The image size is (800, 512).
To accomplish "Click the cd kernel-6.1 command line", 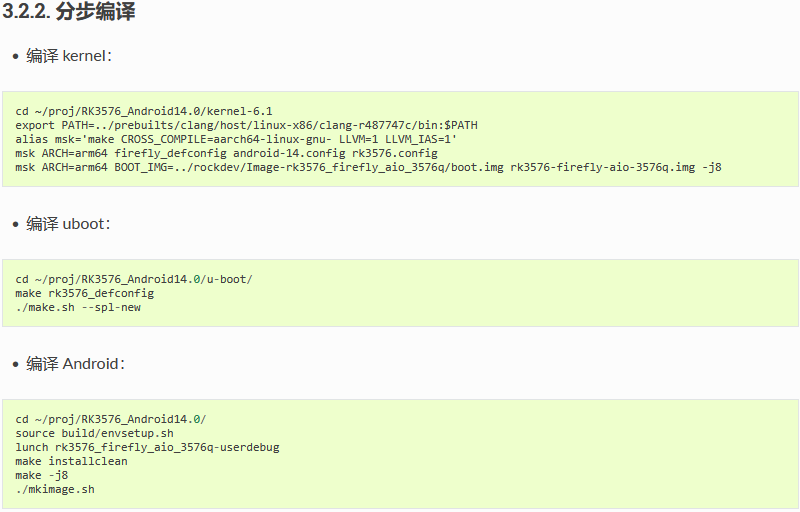I will click(144, 111).
